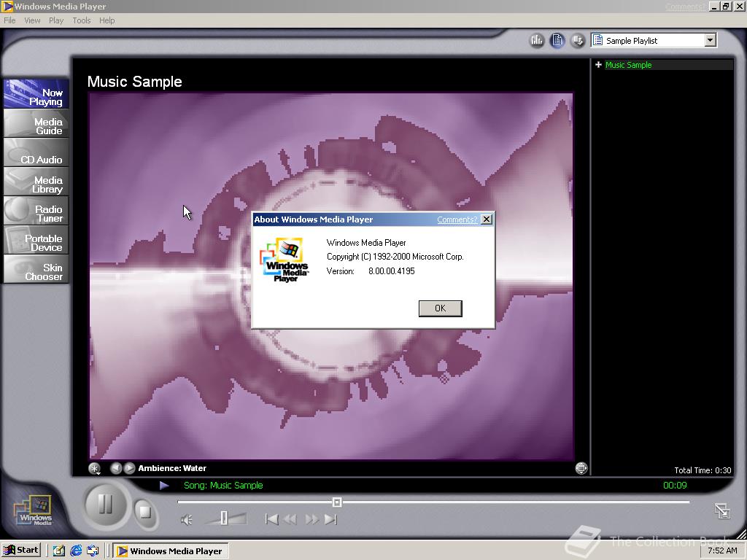Fast forward the current track
The width and height of the screenshot is (747, 560).
tap(311, 519)
